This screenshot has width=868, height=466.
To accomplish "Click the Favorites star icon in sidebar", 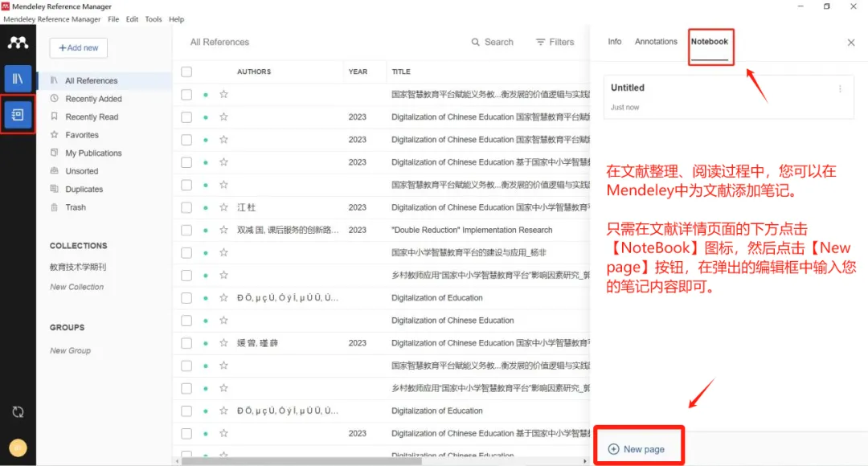I will pos(55,134).
